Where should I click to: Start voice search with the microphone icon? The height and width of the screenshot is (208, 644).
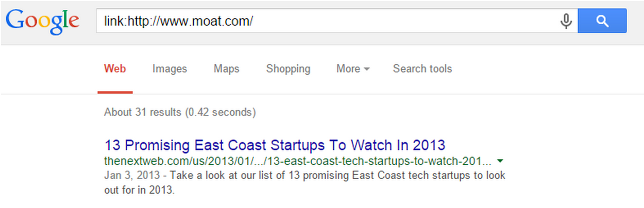566,21
